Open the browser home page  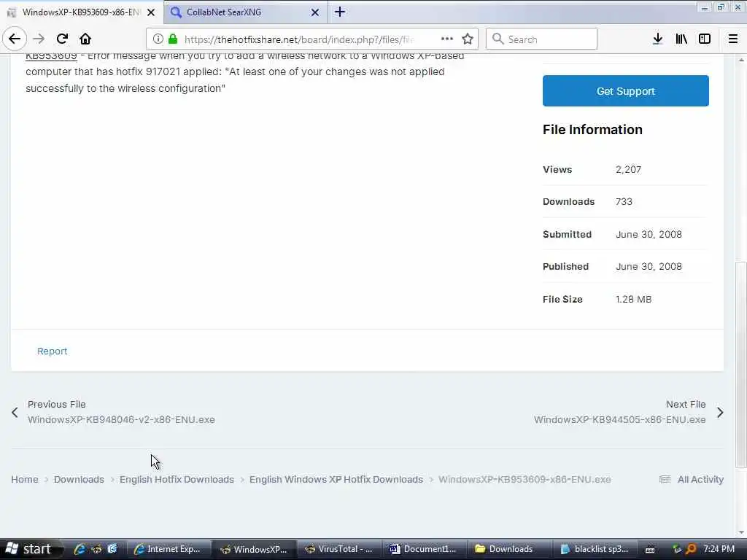click(85, 39)
